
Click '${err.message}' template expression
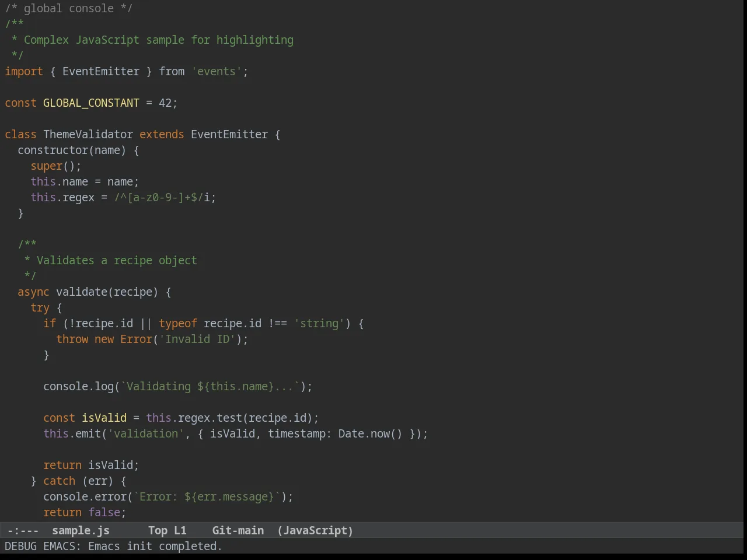pyautogui.click(x=229, y=496)
